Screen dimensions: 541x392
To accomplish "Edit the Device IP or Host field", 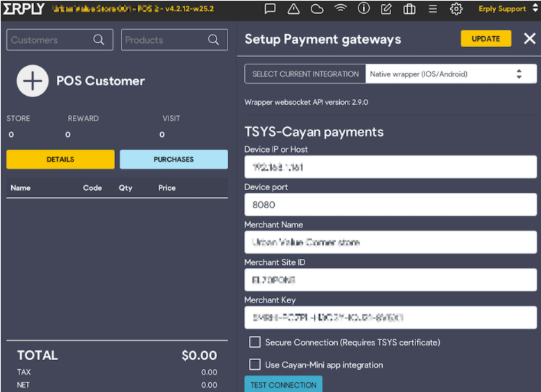I will click(390, 167).
